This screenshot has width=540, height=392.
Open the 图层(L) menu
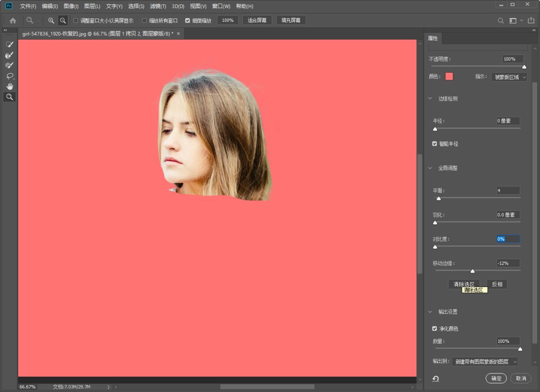coord(92,6)
